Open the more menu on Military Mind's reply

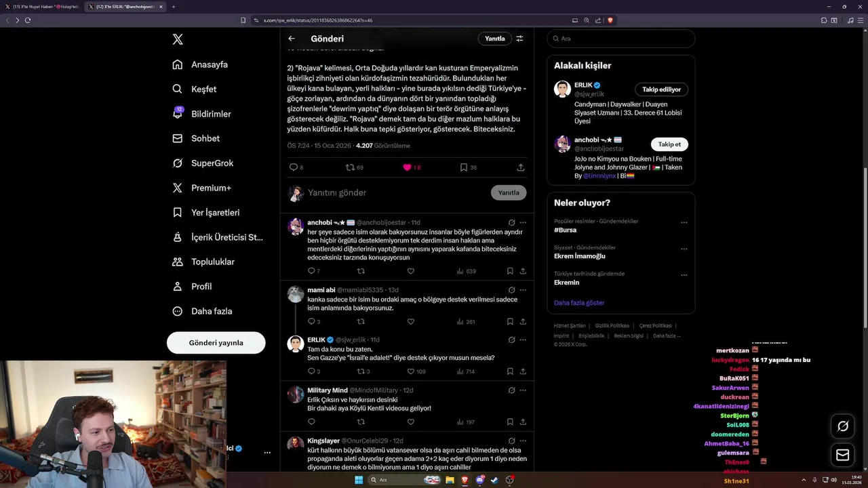click(523, 390)
